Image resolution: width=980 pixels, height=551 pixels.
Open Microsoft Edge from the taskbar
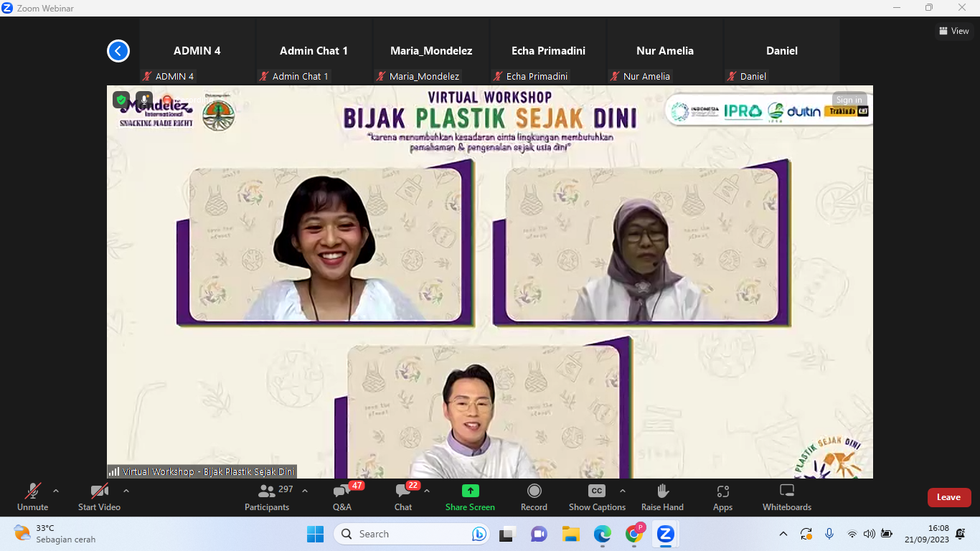pos(602,534)
